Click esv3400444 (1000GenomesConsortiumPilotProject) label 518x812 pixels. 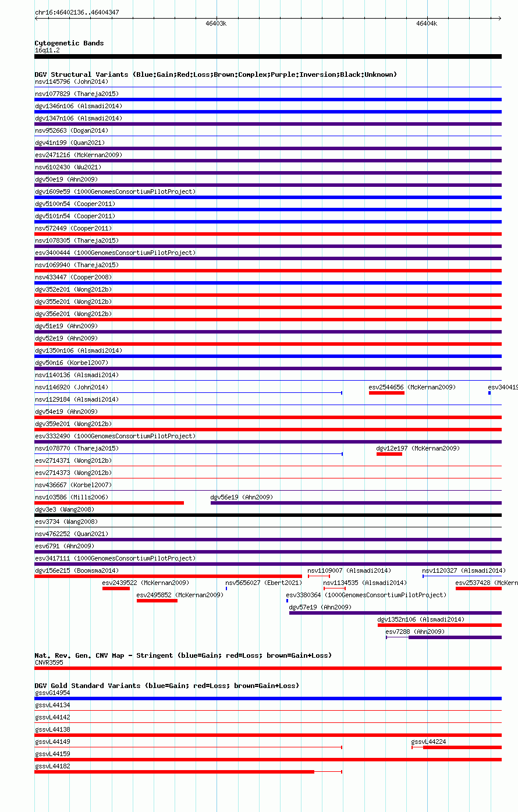pos(115,253)
